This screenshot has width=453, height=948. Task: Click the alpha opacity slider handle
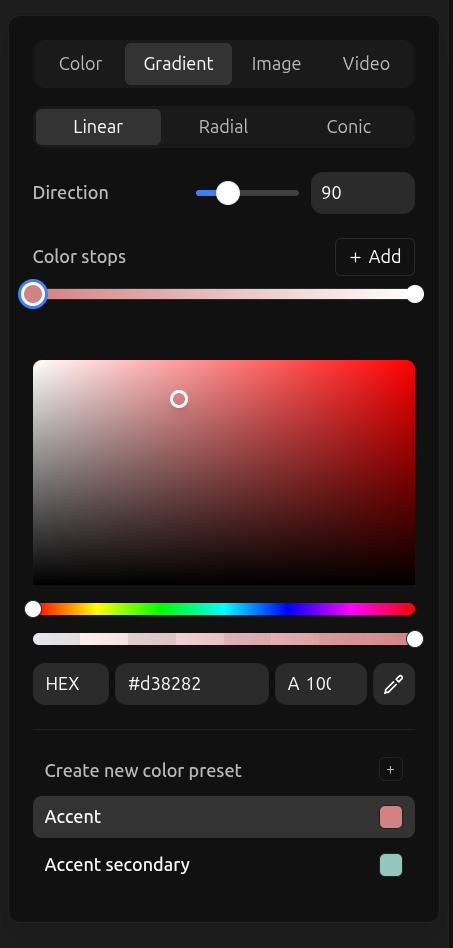pyautogui.click(x=415, y=639)
